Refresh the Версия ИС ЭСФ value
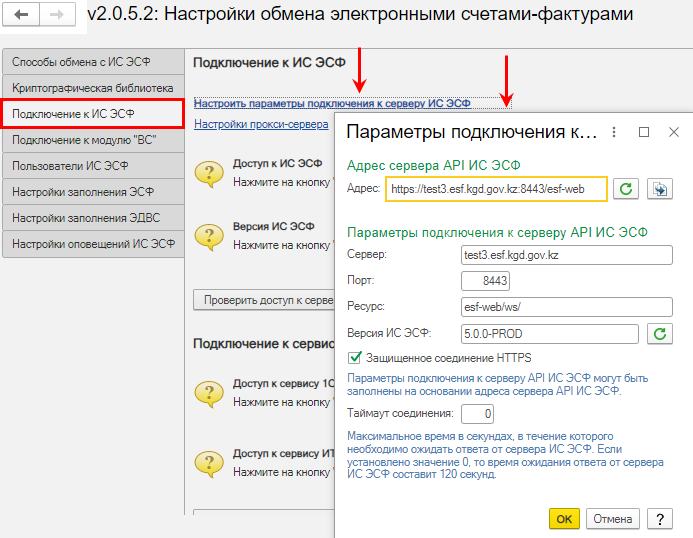Viewport: 693px width, 538px height. [660, 334]
